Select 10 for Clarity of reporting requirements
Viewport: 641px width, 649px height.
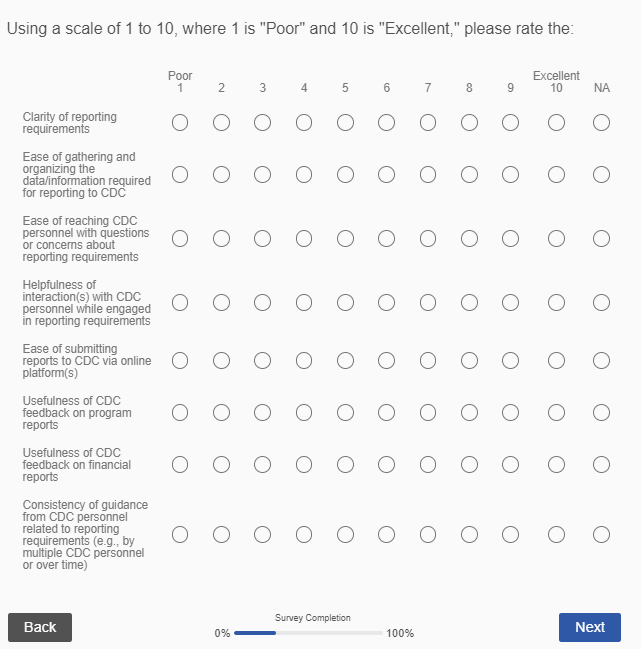tap(556, 123)
